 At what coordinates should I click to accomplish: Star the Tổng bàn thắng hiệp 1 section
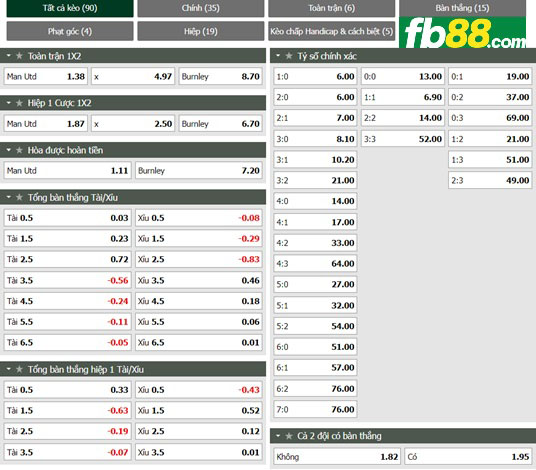(19, 369)
